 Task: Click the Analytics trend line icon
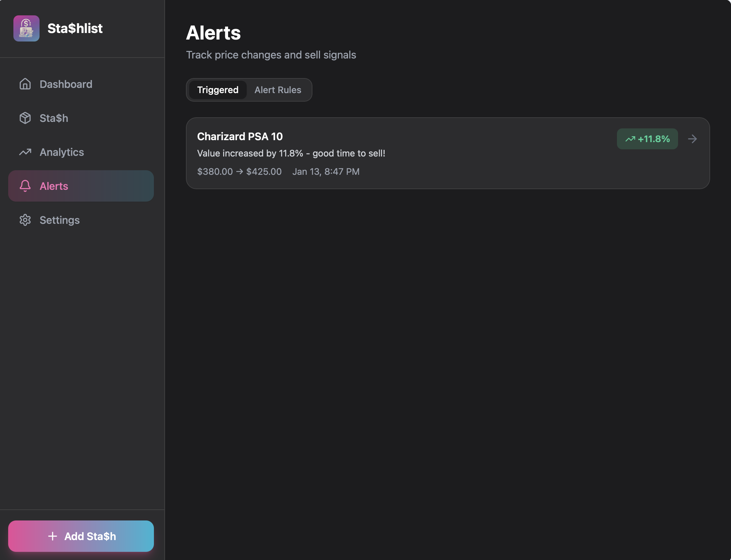[25, 152]
